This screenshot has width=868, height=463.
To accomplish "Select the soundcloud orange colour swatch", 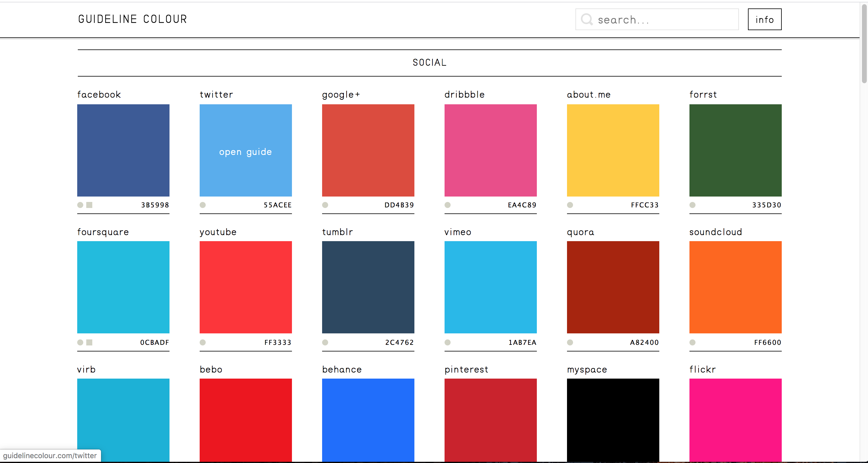I will click(x=736, y=287).
